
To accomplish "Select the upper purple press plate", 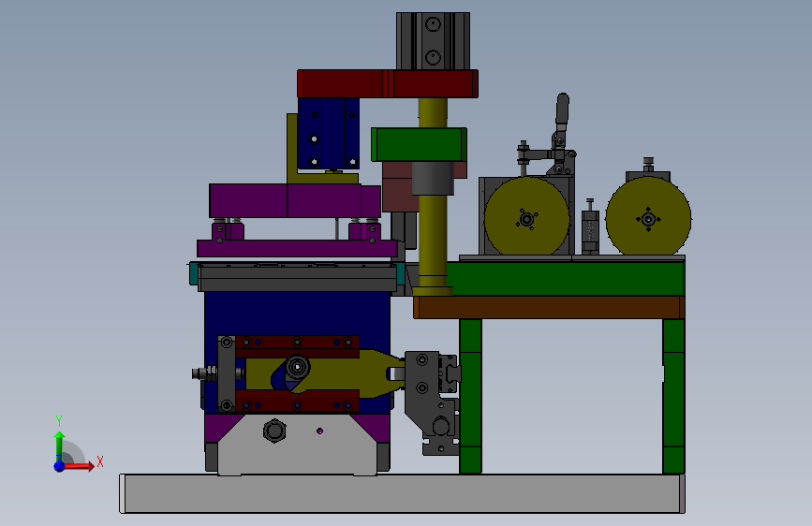I will [295, 201].
